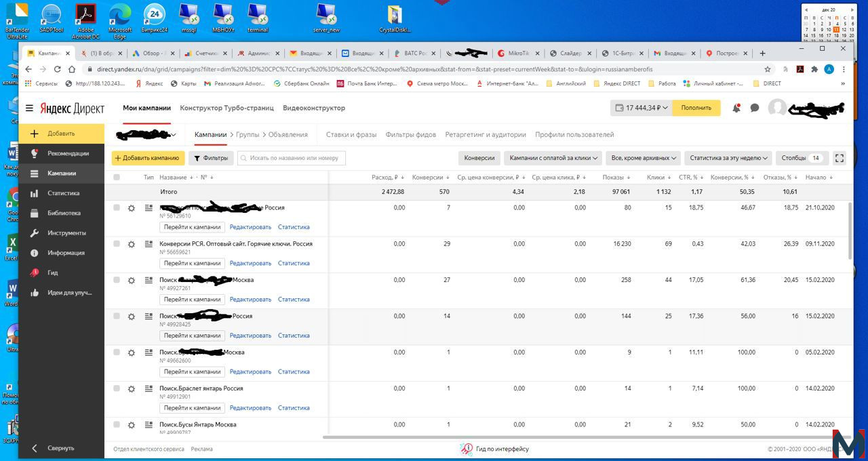The image size is (868, 461).
Task: Sort table by Начало column
Action: (820, 178)
